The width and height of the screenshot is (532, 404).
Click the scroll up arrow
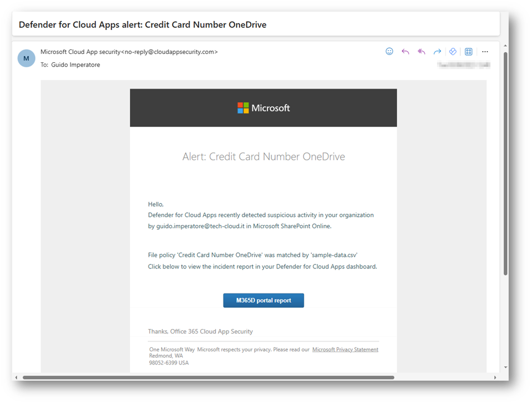tap(505, 46)
